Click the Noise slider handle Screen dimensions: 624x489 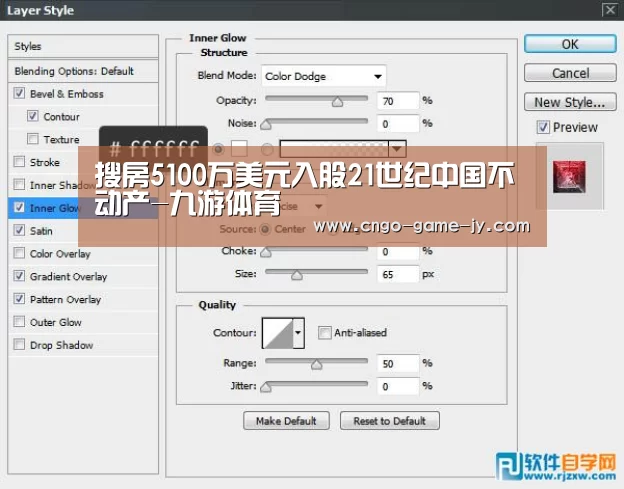pyautogui.click(x=266, y=125)
